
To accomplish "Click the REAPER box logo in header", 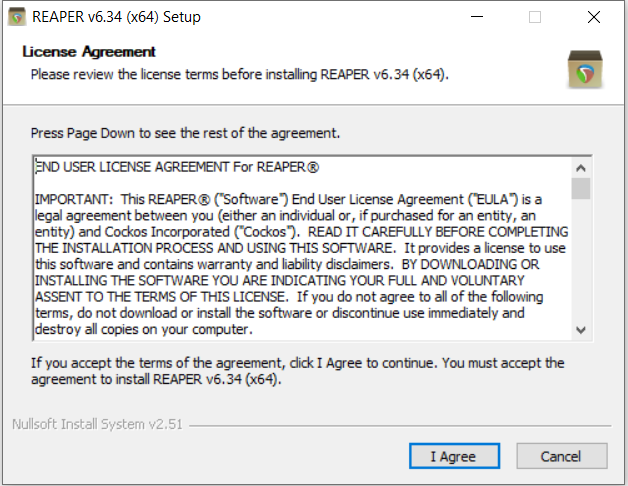I will coord(585,69).
